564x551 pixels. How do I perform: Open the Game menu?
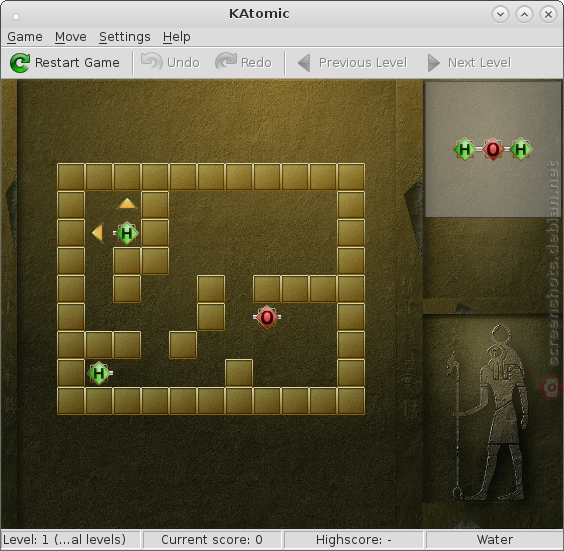(x=25, y=37)
